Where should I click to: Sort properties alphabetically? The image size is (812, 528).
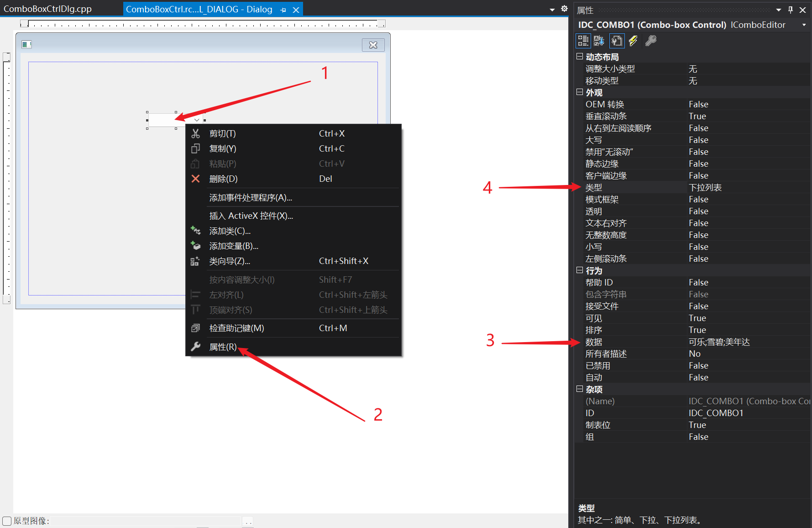(598, 41)
